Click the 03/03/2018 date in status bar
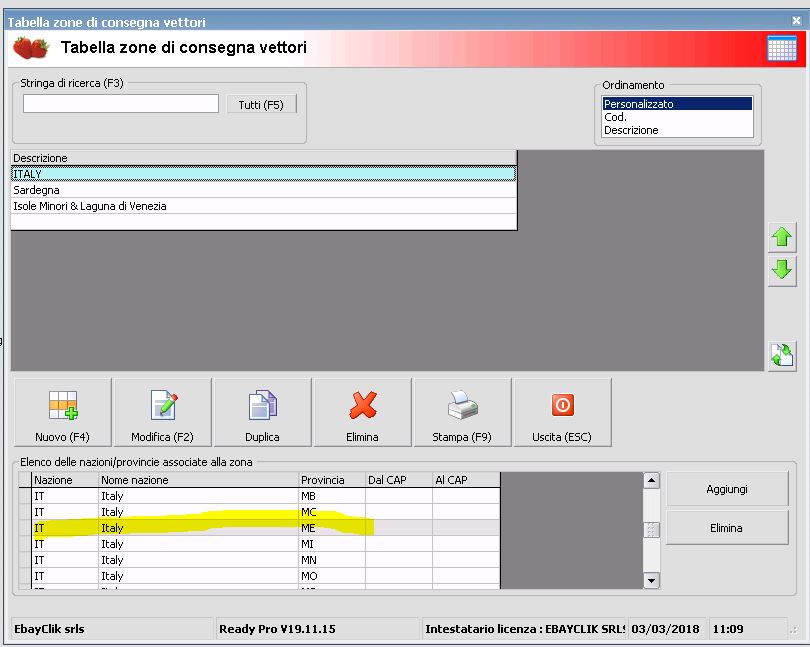810x647 pixels. 667,629
